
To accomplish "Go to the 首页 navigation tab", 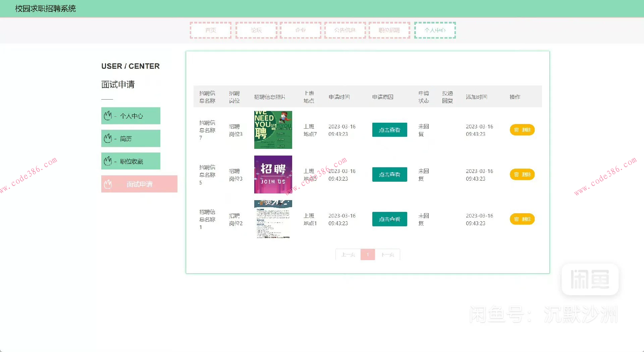I will tap(211, 30).
